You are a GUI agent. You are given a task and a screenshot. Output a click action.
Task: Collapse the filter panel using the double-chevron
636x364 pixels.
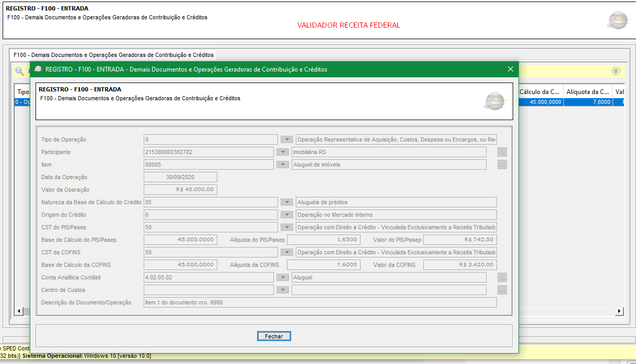[x=616, y=71]
